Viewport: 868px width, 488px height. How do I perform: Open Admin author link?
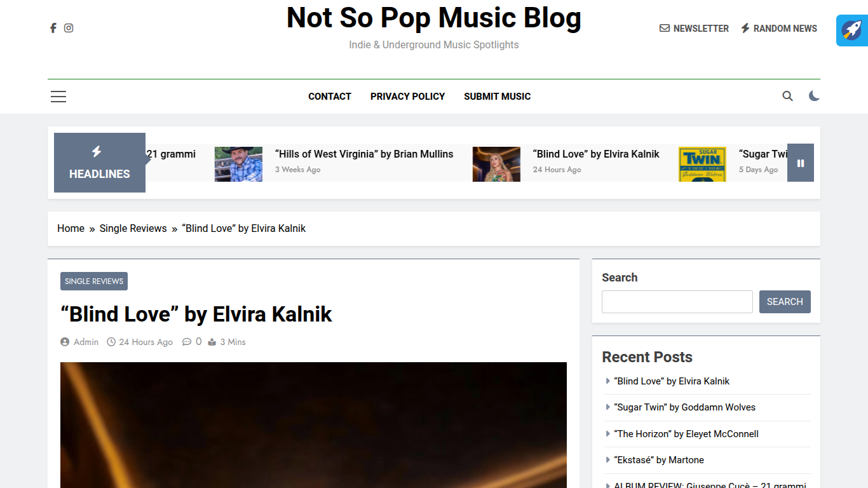point(86,342)
